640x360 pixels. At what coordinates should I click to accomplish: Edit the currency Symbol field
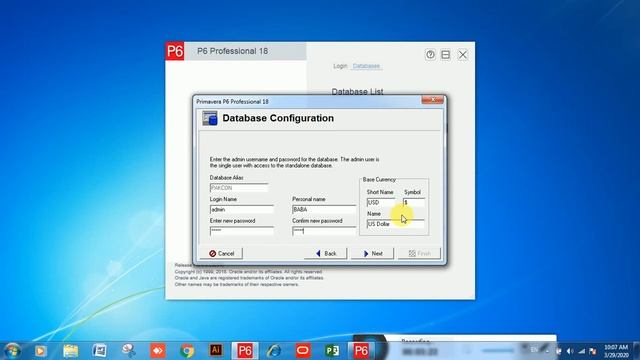(x=414, y=202)
